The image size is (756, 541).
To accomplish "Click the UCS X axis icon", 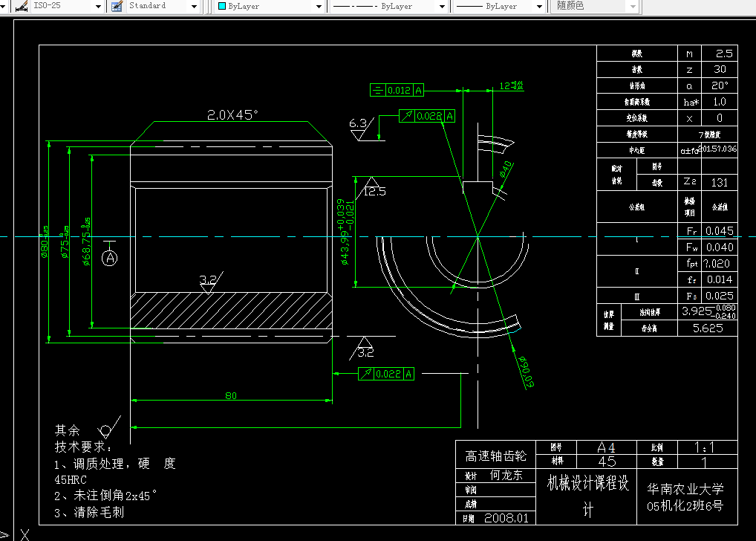I will point(25,535).
